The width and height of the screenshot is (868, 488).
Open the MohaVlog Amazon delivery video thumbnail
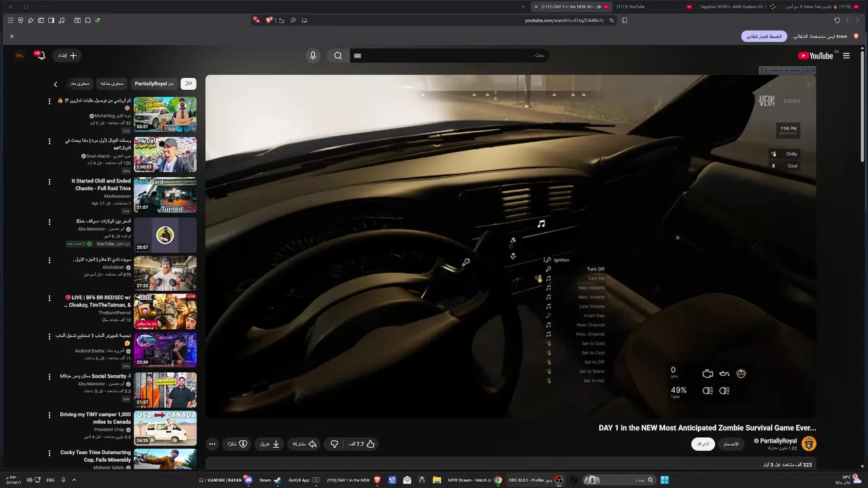tap(165, 114)
